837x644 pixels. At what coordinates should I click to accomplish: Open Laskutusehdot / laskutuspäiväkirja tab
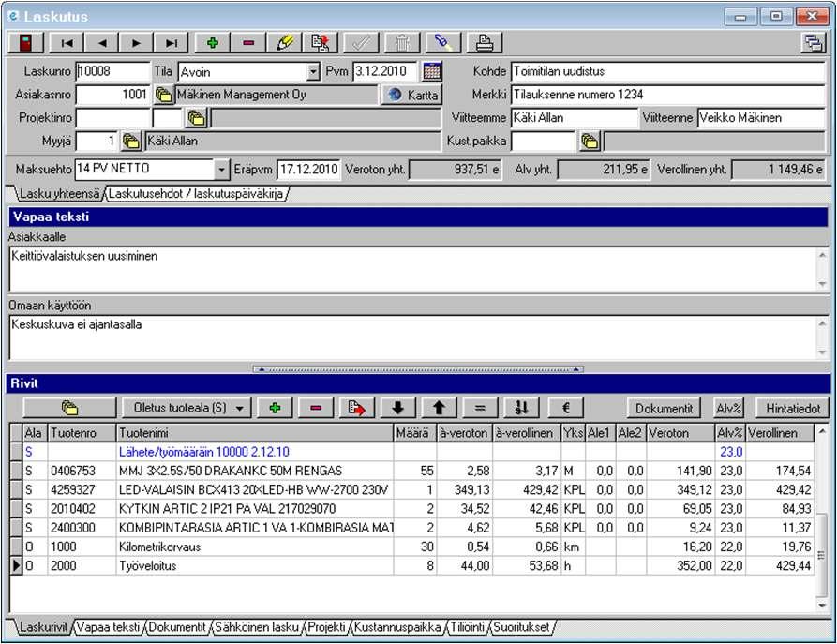pyautogui.click(x=195, y=194)
